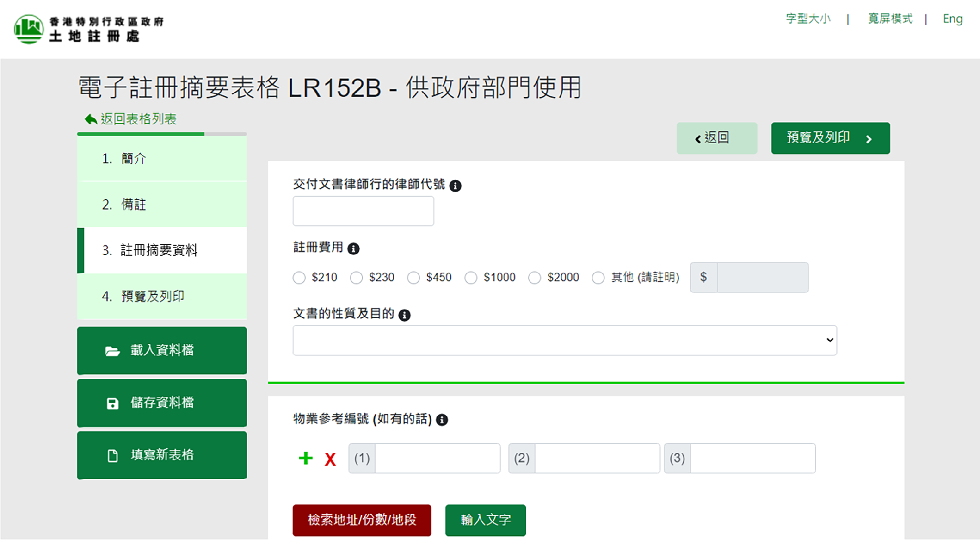Select the $210 registration fee
Screen dimensions: 980x540
pos(299,278)
